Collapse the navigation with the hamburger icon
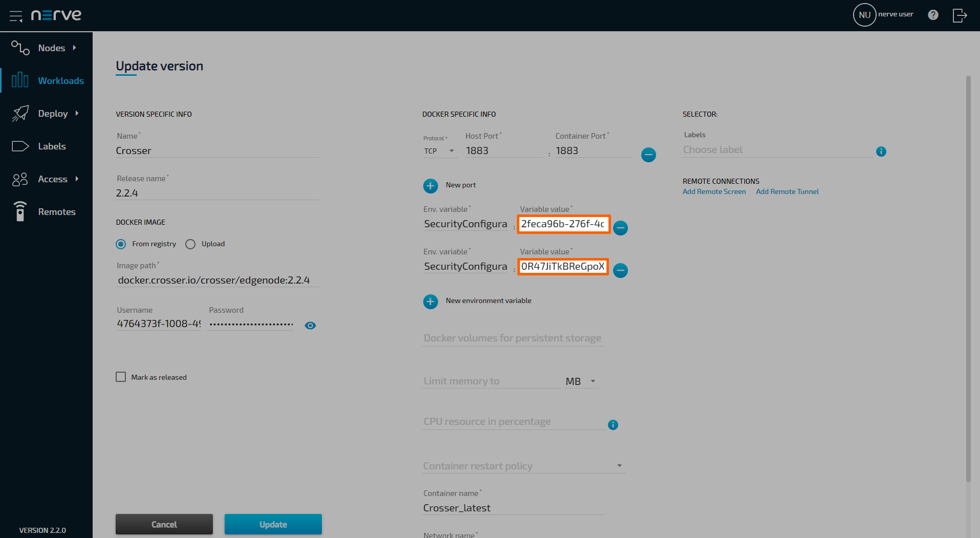Screen dimensions: 980x538 pos(16,16)
